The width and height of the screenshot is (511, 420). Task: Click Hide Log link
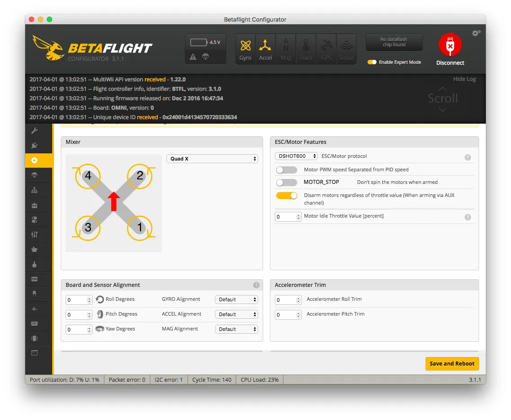(464, 79)
